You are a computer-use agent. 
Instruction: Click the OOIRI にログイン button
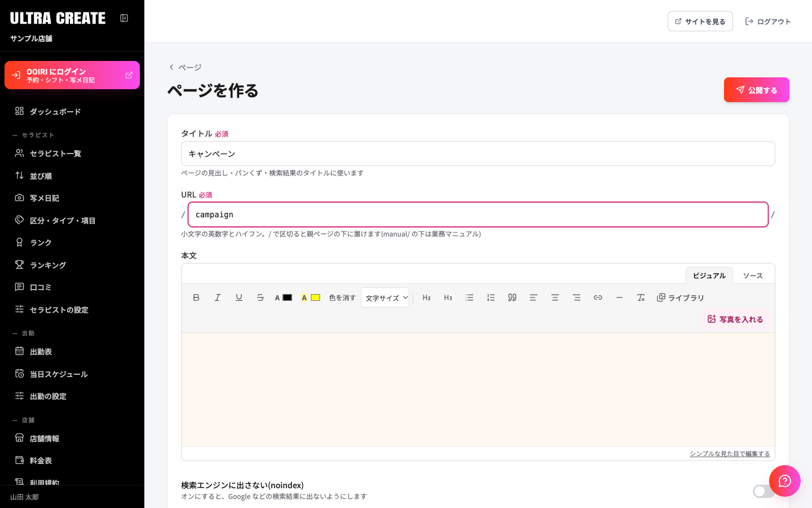(x=72, y=75)
